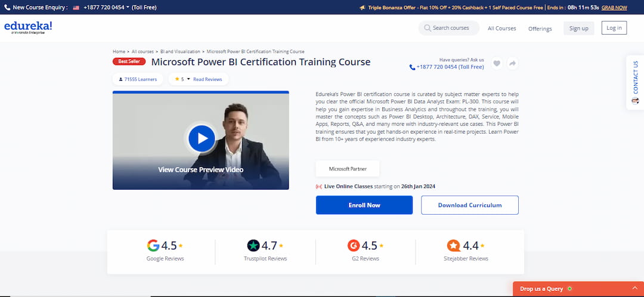Screen dimensions: 644x297
Task: Click View Course Preview Video caption
Action: 200,169
